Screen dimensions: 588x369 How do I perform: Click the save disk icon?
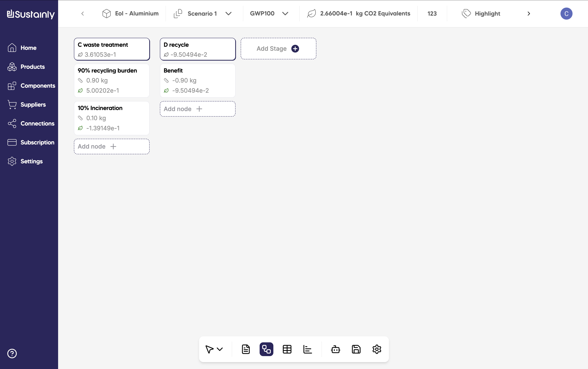356,349
